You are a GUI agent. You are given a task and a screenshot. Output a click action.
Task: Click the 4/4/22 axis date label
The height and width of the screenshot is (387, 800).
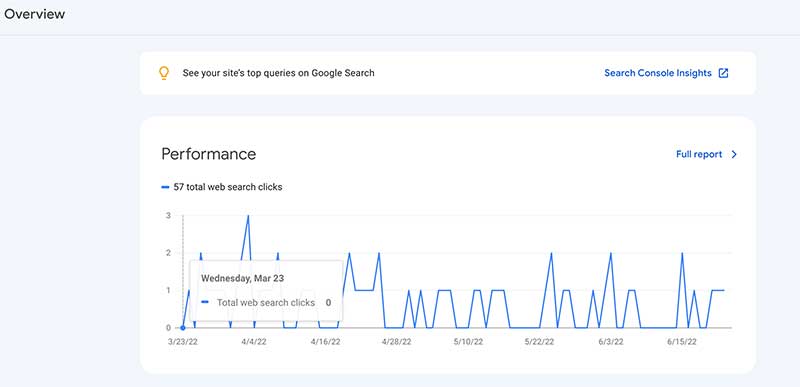254,342
